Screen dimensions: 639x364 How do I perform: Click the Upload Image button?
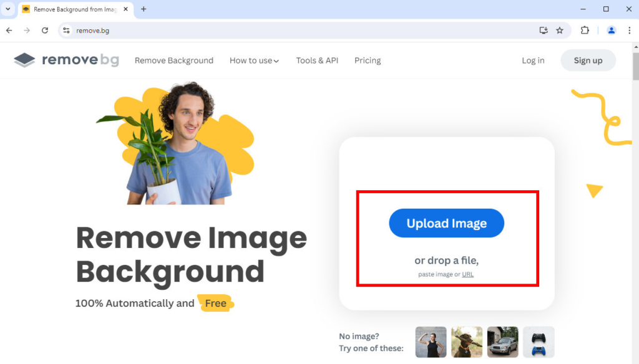point(446,223)
